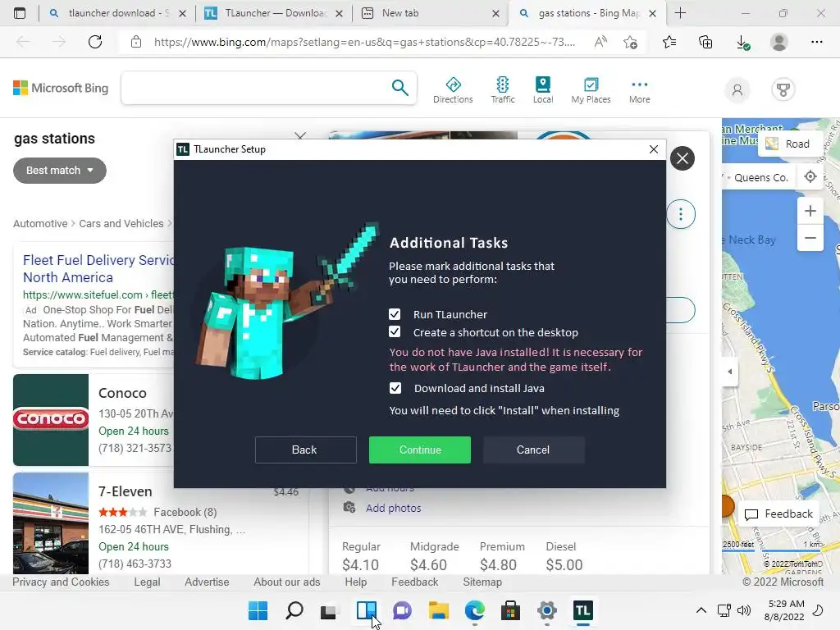Screen dimensions: 840x630
Task: Switch to the New tab browser tab
Action: click(x=428, y=13)
